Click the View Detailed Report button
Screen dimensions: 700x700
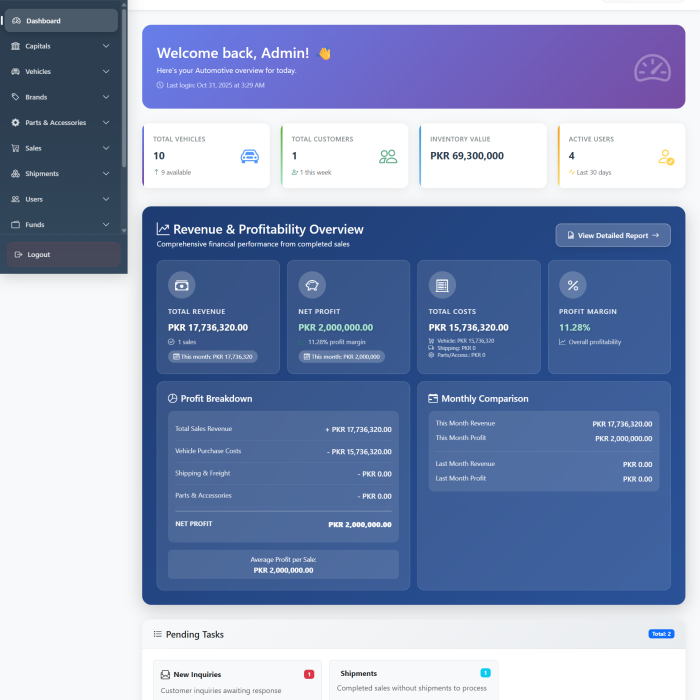point(613,235)
